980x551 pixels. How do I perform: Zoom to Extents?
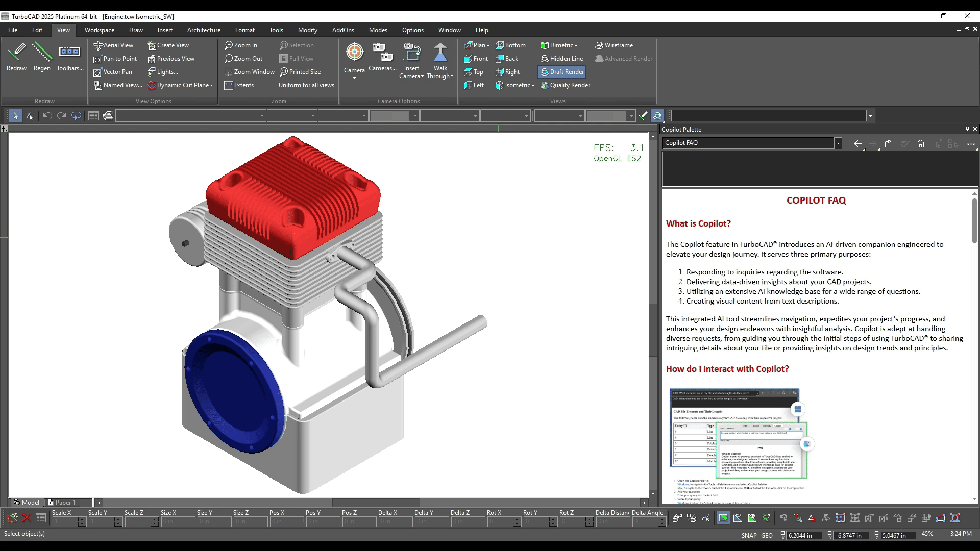(x=239, y=85)
